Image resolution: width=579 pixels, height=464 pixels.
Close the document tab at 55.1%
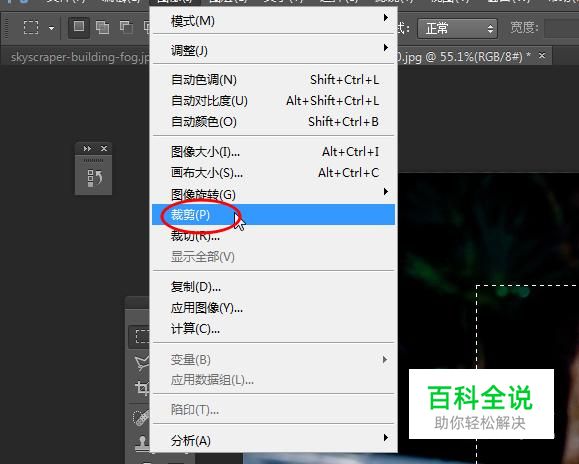pos(542,56)
